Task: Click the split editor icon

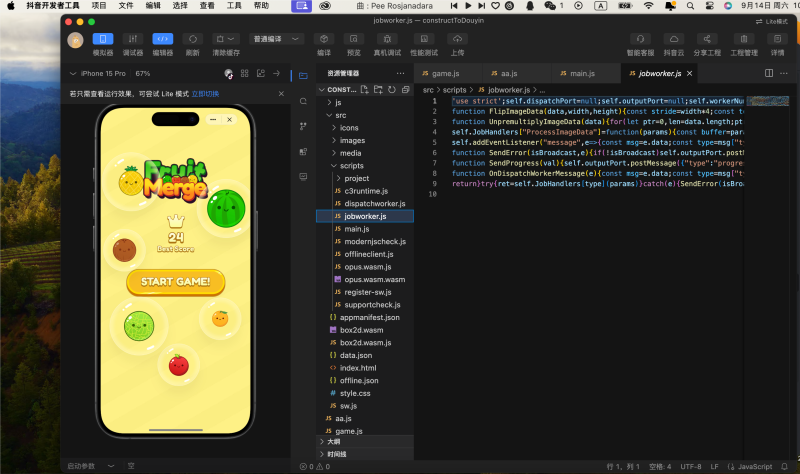Action: (769, 73)
